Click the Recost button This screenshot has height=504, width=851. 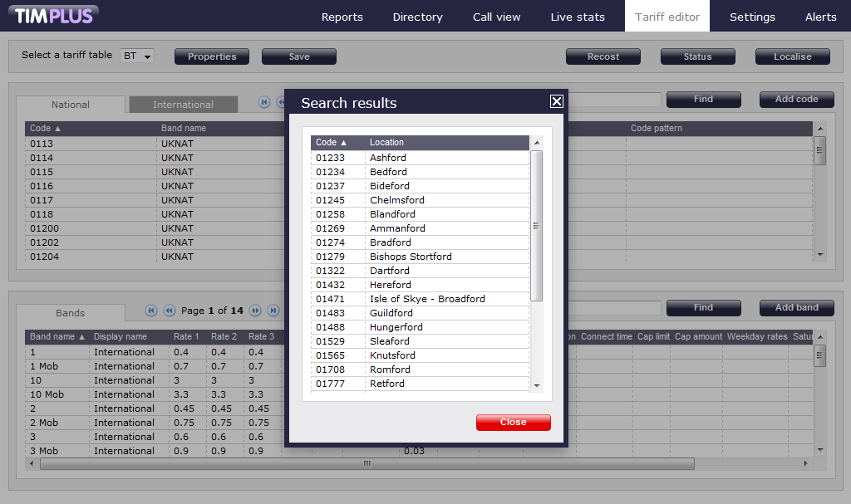(x=603, y=56)
